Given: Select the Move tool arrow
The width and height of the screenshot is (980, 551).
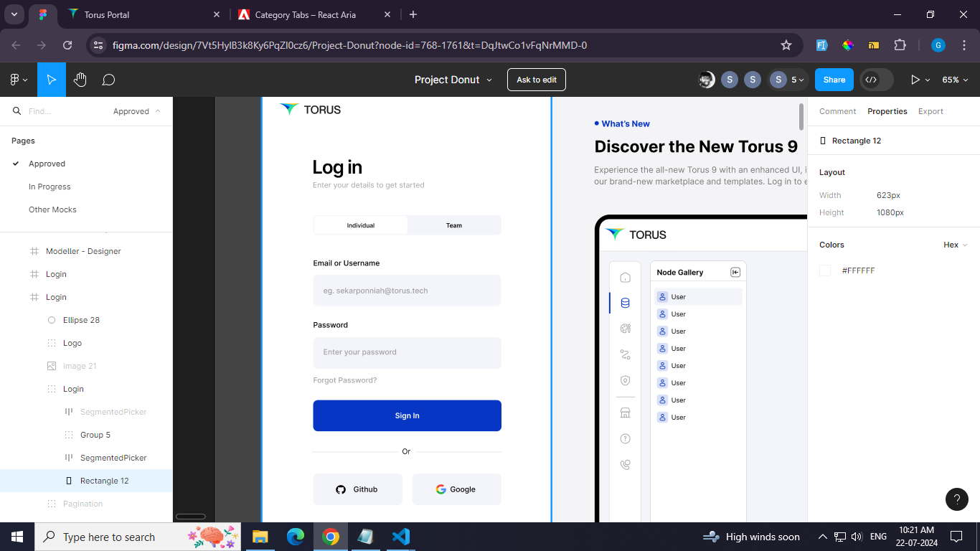Looking at the screenshot, I should coord(52,80).
